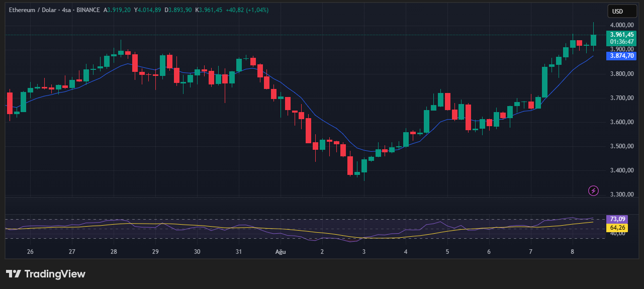The height and width of the screenshot is (289, 644).
Task: Click the price change +40,82 (+1,04%)
Action: 246,10
